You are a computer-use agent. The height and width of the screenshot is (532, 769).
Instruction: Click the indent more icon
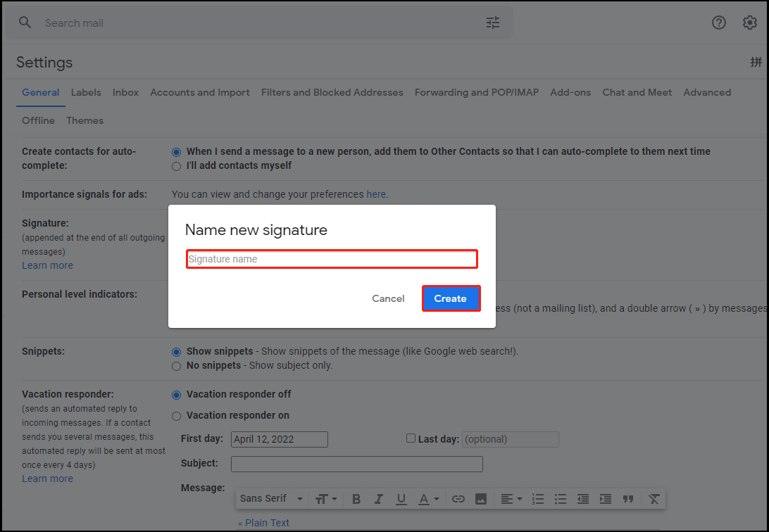coord(606,499)
